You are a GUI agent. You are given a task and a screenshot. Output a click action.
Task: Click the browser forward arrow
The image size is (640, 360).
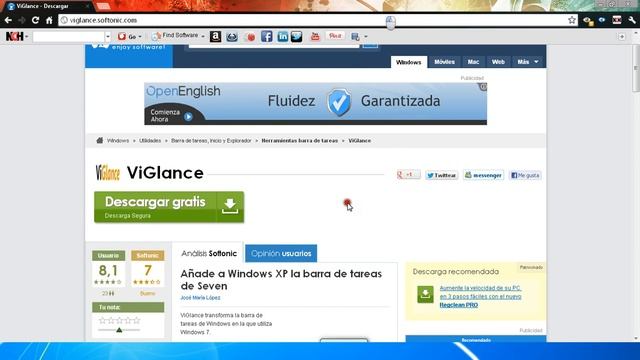click(x=22, y=20)
